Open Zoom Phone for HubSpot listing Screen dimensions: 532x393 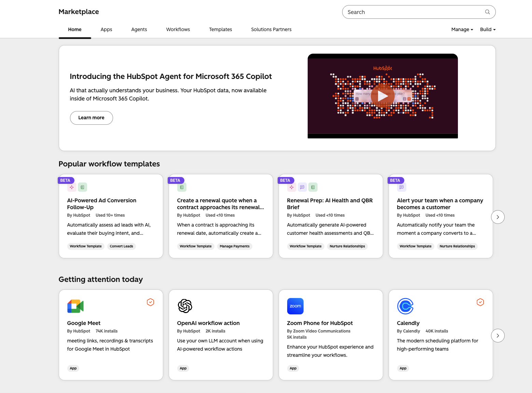point(320,323)
